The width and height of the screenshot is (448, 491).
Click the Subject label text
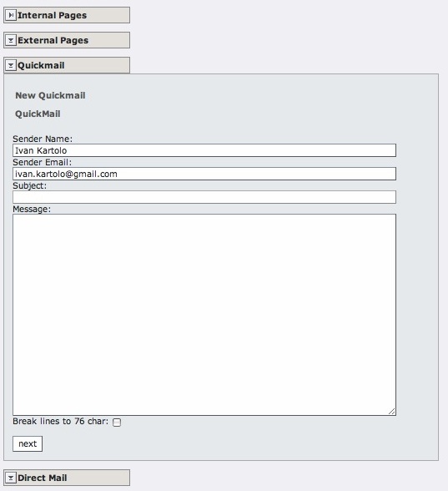(30, 185)
